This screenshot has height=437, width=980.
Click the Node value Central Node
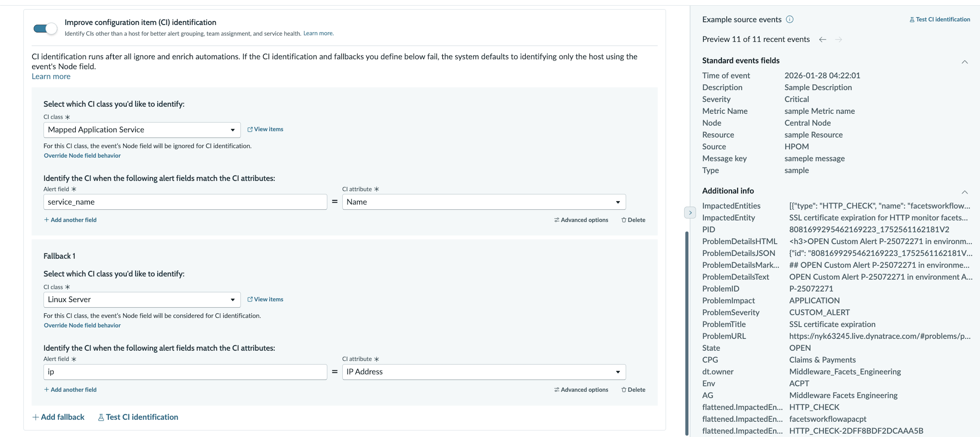(807, 123)
